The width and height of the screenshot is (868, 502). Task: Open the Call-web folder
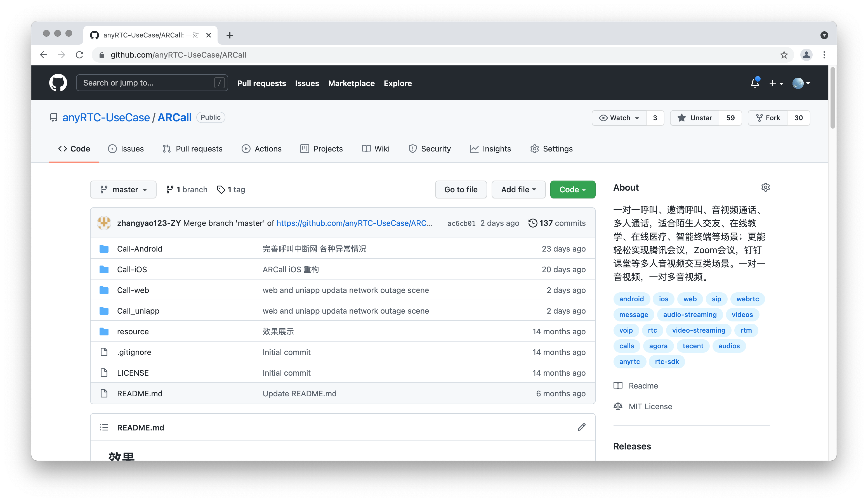coord(133,290)
